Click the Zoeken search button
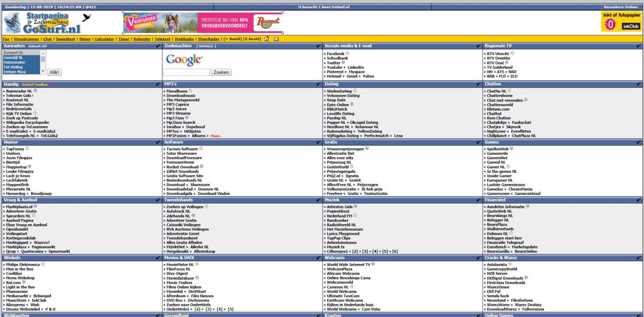 pos(221,72)
